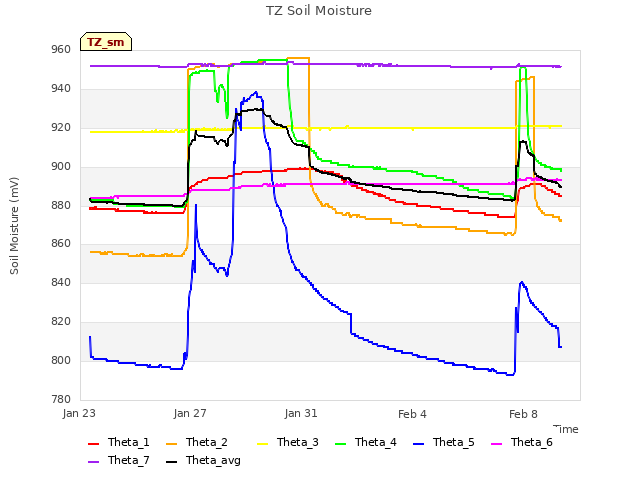This screenshot has width=640, height=480.
Task: Toggle Theta_3 series in legend
Action: 288,442
